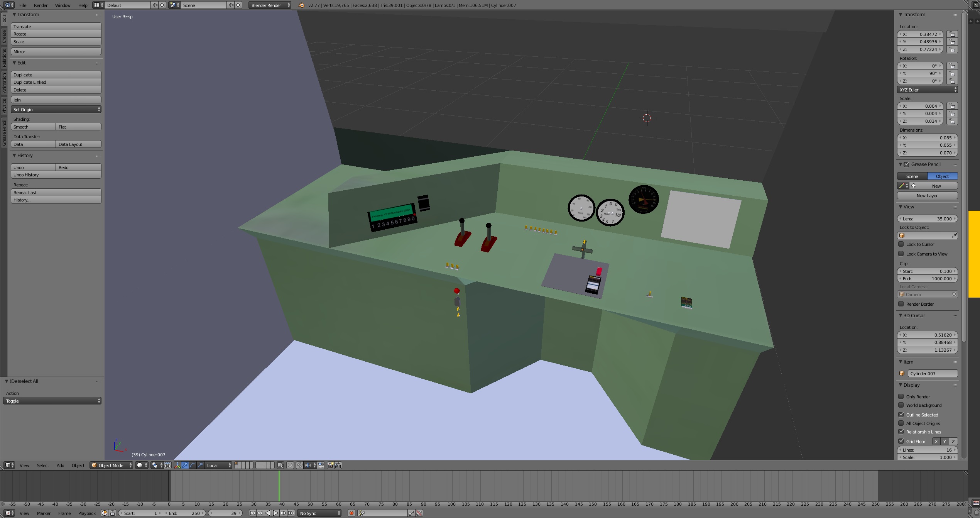980x518 pixels.
Task: Click the OpenGL render camera icon
Action: [x=330, y=465]
